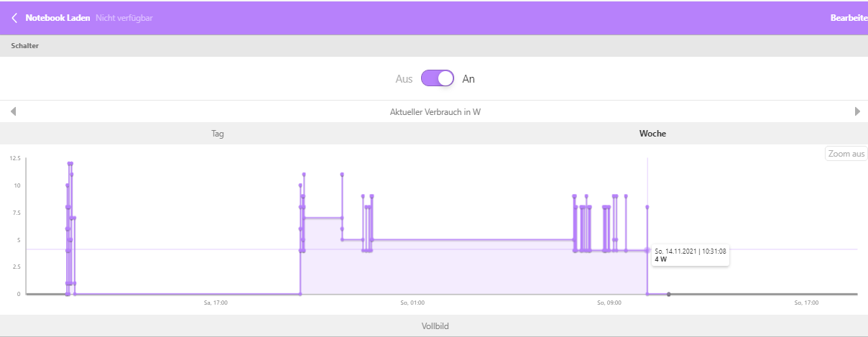Toggle the Schalter power switch

point(438,78)
